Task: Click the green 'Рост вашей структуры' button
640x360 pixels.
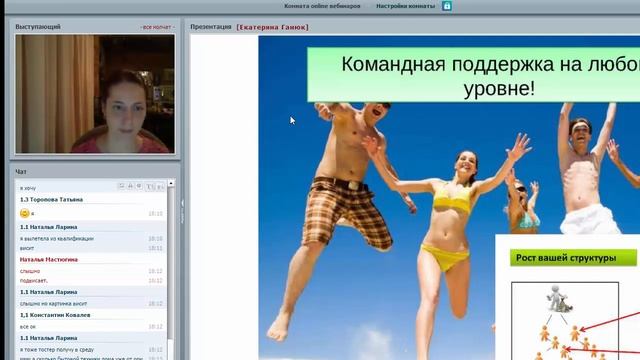Action: pyautogui.click(x=573, y=258)
